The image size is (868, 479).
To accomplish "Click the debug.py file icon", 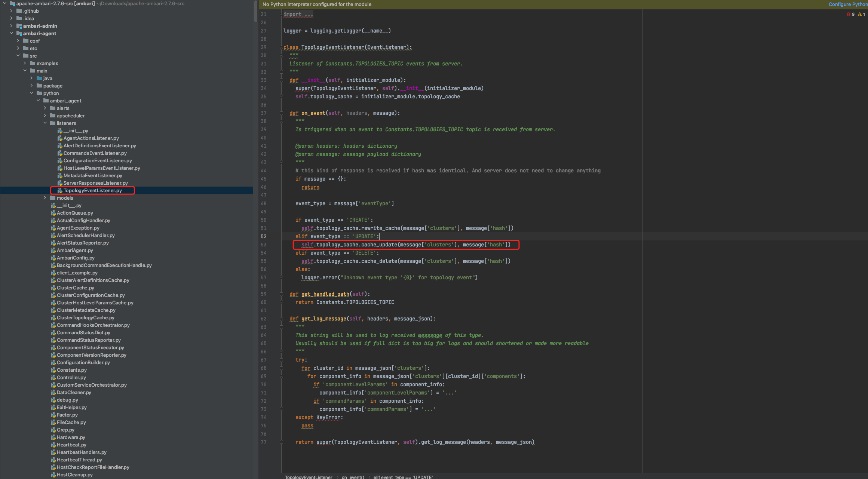I will tap(53, 400).
